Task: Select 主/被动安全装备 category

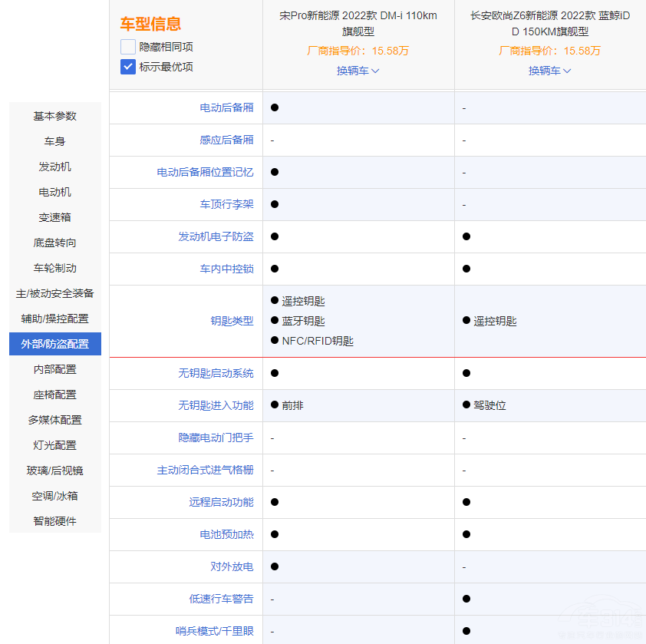Action: pyautogui.click(x=54, y=293)
